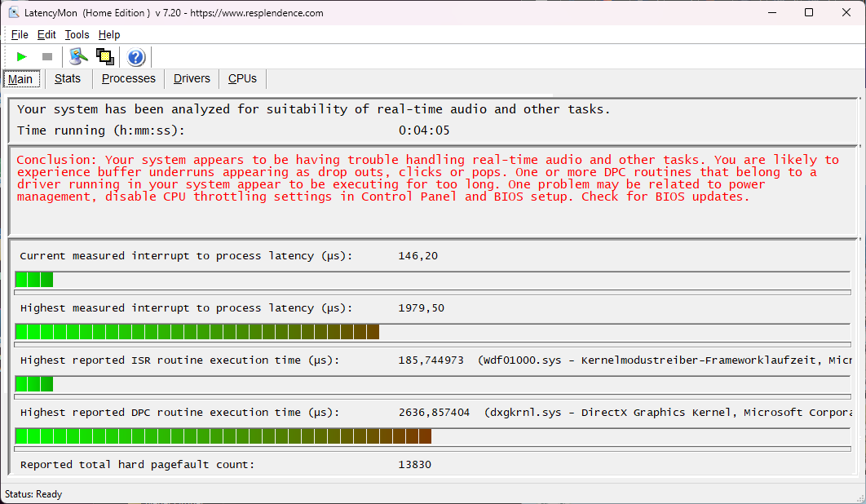This screenshot has height=504, width=866.
Task: Open help via blue question mark icon
Action: click(x=136, y=57)
